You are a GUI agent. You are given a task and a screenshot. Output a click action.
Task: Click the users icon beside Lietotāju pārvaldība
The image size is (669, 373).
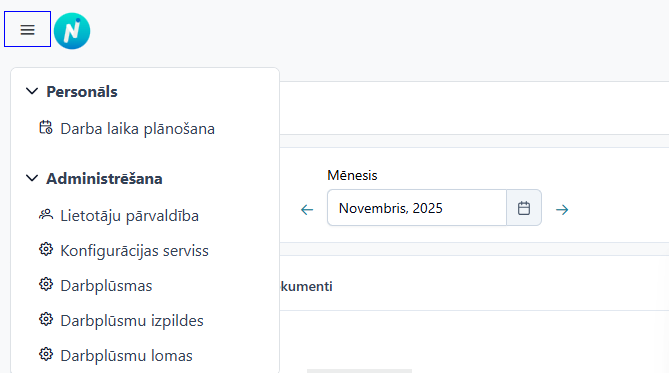pos(46,215)
